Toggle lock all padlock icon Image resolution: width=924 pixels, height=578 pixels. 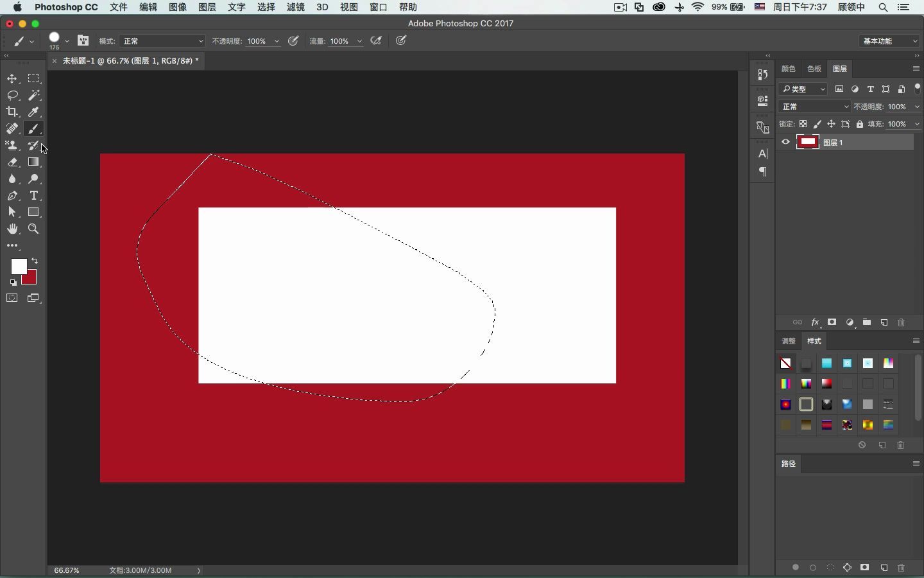860,124
